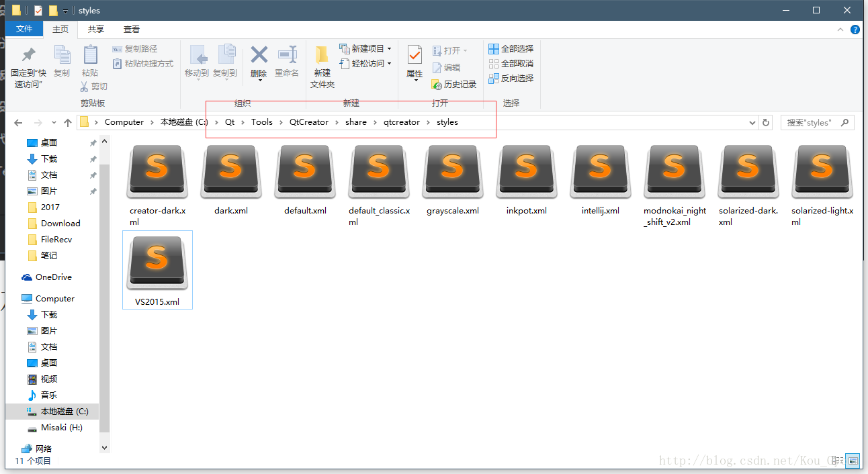Image resolution: width=868 pixels, height=474 pixels.
Task: Click the New folder (新建文件夹) icon
Action: (x=322, y=55)
